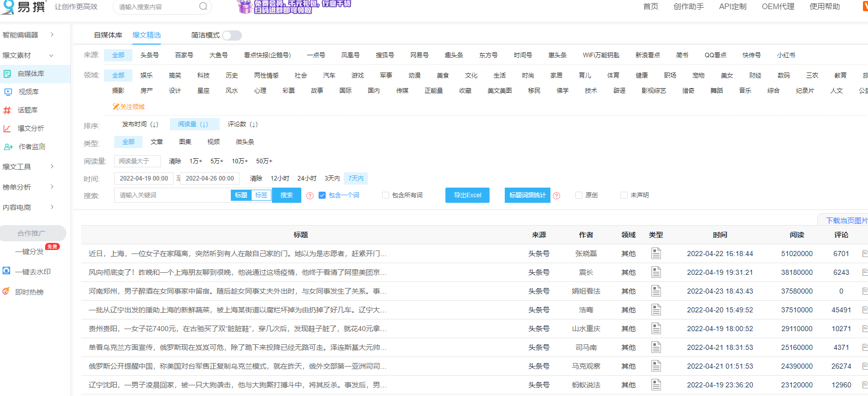Click article type icon for 娟姐看法 row
The image size is (868, 396).
(x=656, y=291)
